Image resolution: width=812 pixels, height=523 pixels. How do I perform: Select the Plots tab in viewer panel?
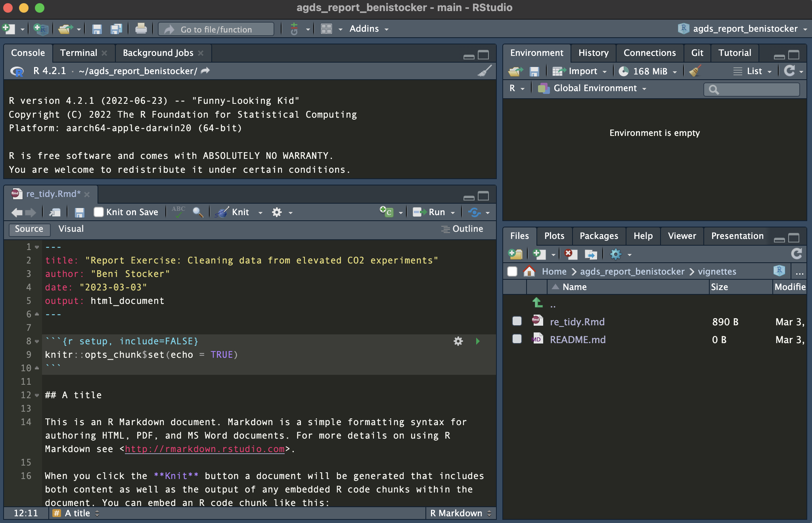tap(553, 235)
